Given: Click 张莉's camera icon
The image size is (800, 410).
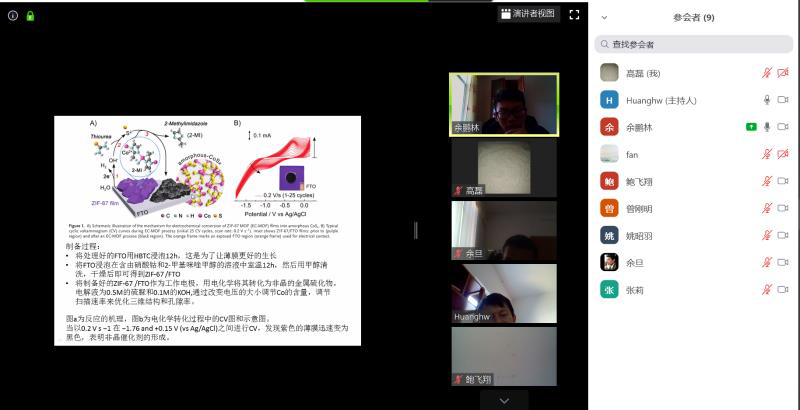Looking at the screenshot, I should click(783, 289).
